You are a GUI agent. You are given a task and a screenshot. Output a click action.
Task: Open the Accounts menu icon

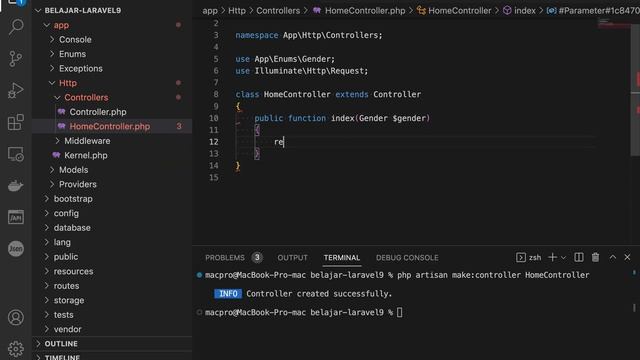point(16,318)
